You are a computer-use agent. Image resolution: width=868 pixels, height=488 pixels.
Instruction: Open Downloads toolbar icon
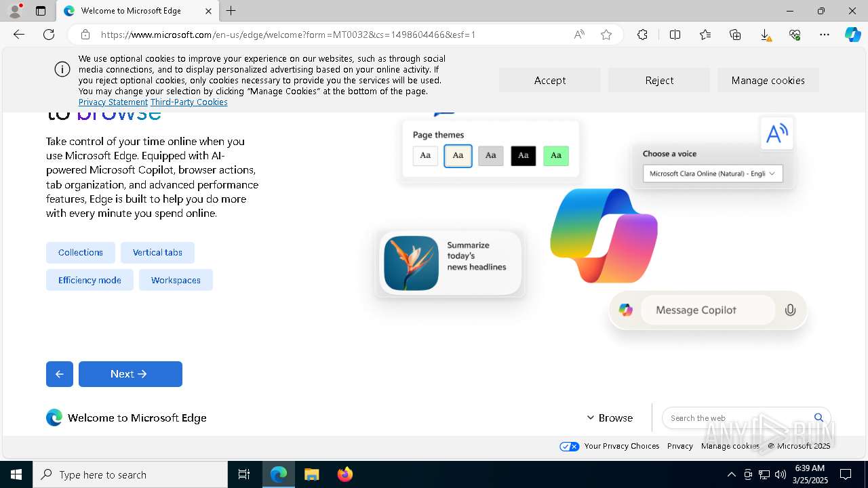765,35
